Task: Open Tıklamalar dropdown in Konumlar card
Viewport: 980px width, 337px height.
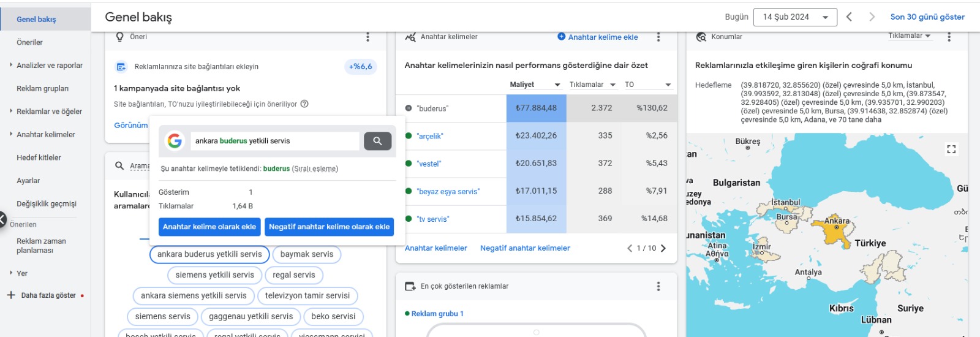Action: pos(910,36)
